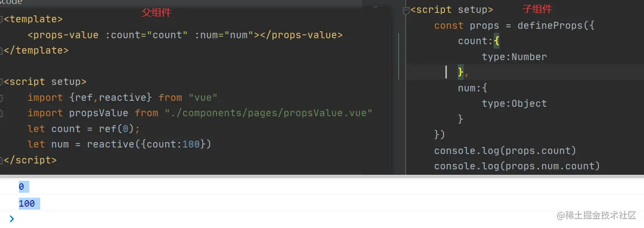644x228 pixels.
Task: Click the 'import {ref,reactive} from "vue"' line
Action: click(123, 97)
